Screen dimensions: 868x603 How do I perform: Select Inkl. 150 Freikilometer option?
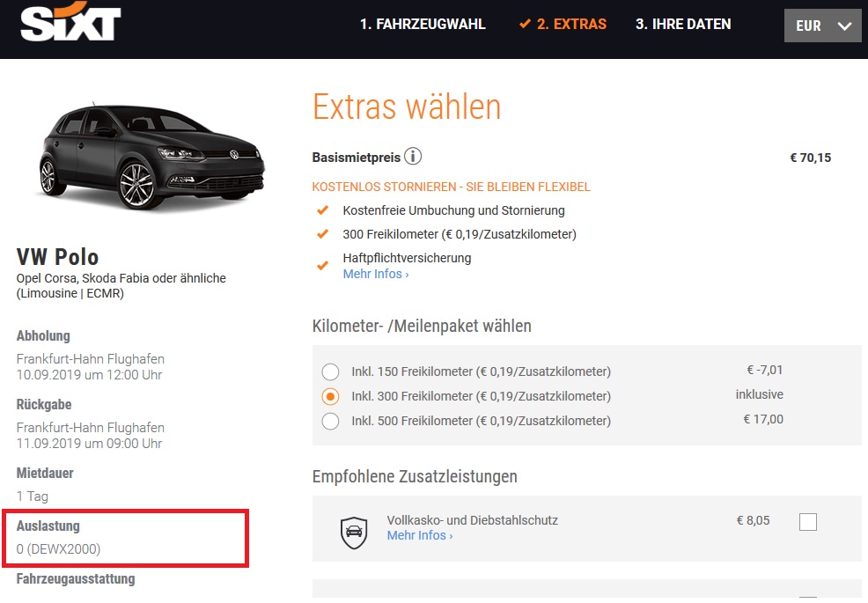click(x=330, y=371)
